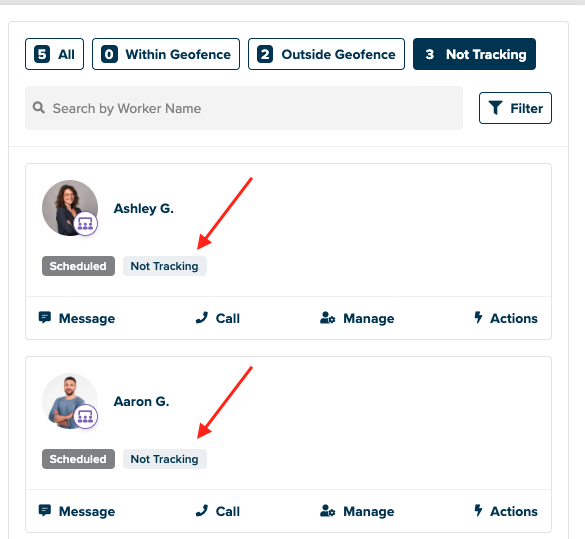This screenshot has width=585, height=539.
Task: Click the message icon on Aaron G.'s card
Action: coord(45,511)
